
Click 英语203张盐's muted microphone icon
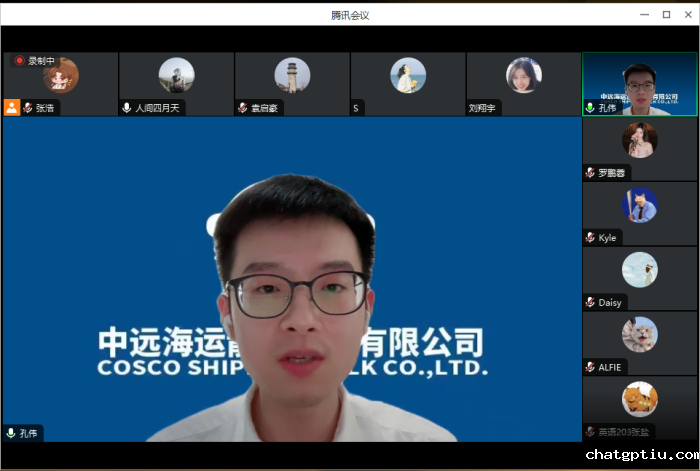tap(590, 432)
